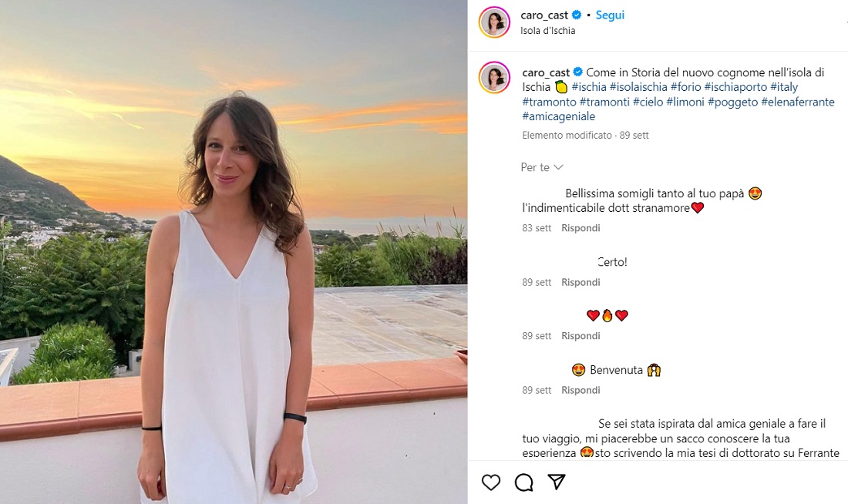Screen dimensions: 848x504
Task: Open the #ischia hashtag
Action: point(589,87)
